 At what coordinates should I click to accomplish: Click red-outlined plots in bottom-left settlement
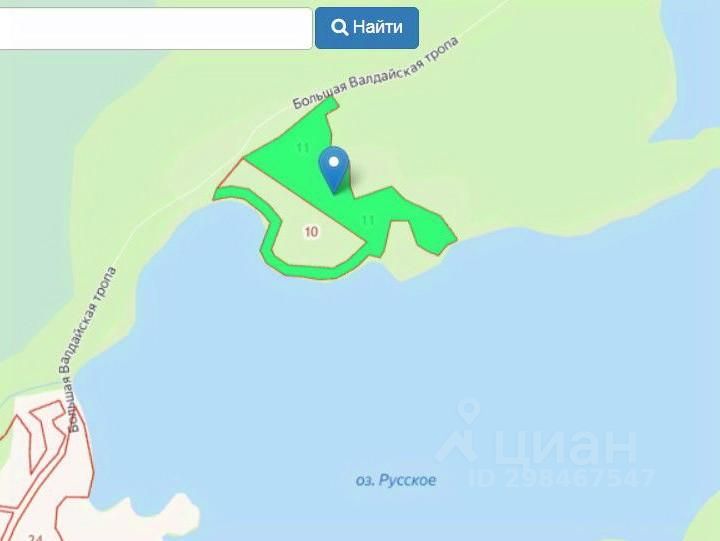click(44, 464)
